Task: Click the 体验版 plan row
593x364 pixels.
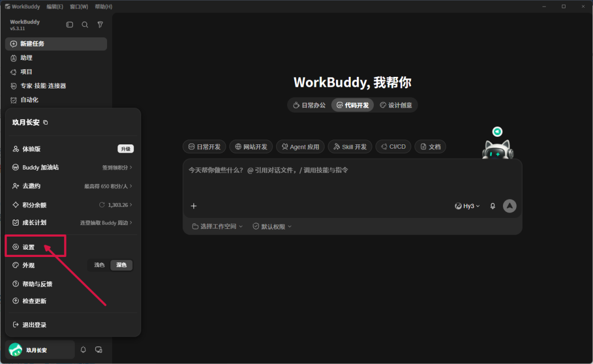Action: pyautogui.click(x=72, y=149)
